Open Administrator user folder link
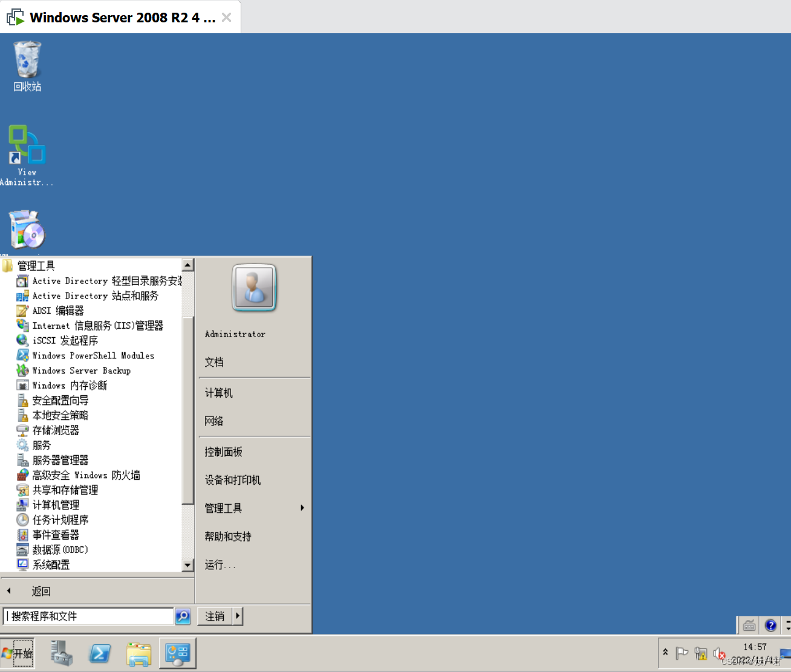Screen dimensions: 791x672 click(x=235, y=334)
